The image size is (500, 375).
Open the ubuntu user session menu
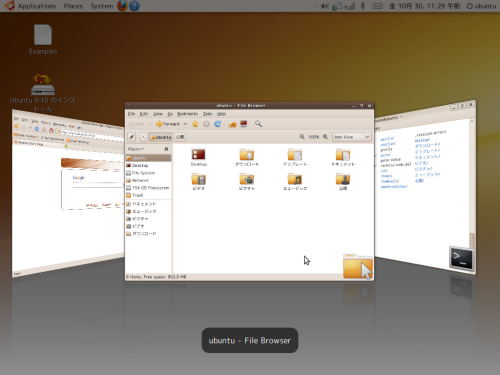pyautogui.click(x=481, y=6)
